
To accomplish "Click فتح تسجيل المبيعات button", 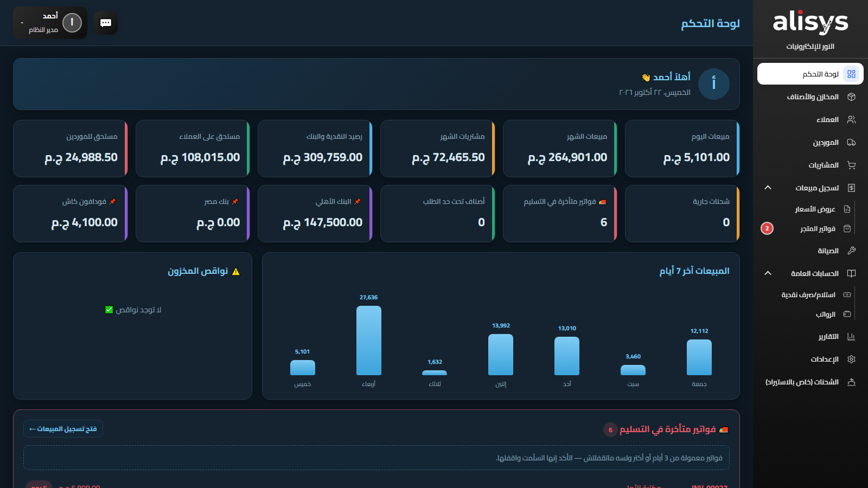I will click(x=63, y=429).
